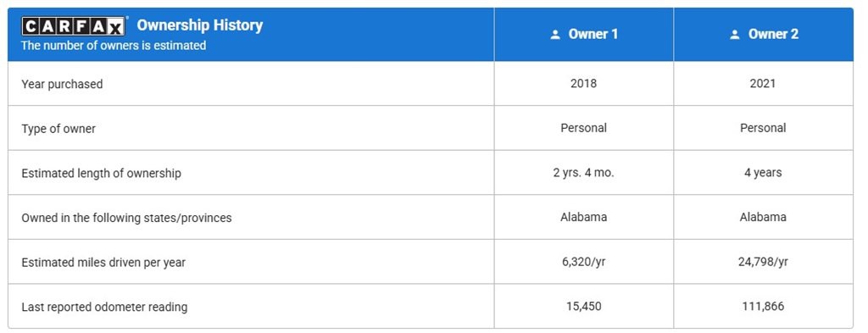Select the Owner 1 column header

pyautogui.click(x=584, y=34)
